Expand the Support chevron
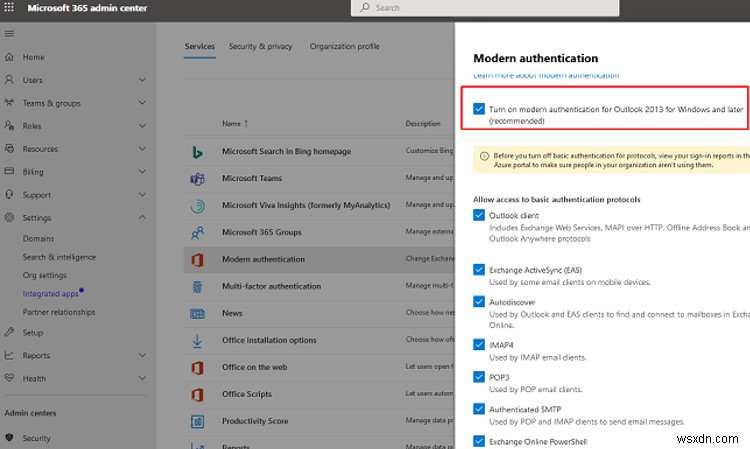This screenshot has width=750, height=449. pos(142,194)
